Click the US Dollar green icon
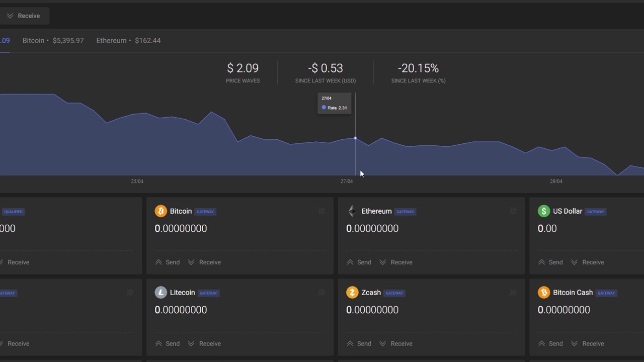The height and width of the screenshot is (362, 644). pyautogui.click(x=544, y=211)
